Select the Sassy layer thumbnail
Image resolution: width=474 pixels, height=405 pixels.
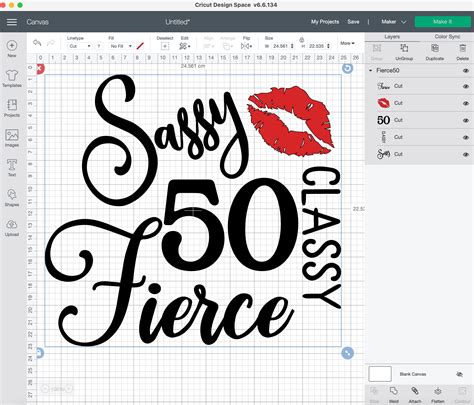pos(383,154)
